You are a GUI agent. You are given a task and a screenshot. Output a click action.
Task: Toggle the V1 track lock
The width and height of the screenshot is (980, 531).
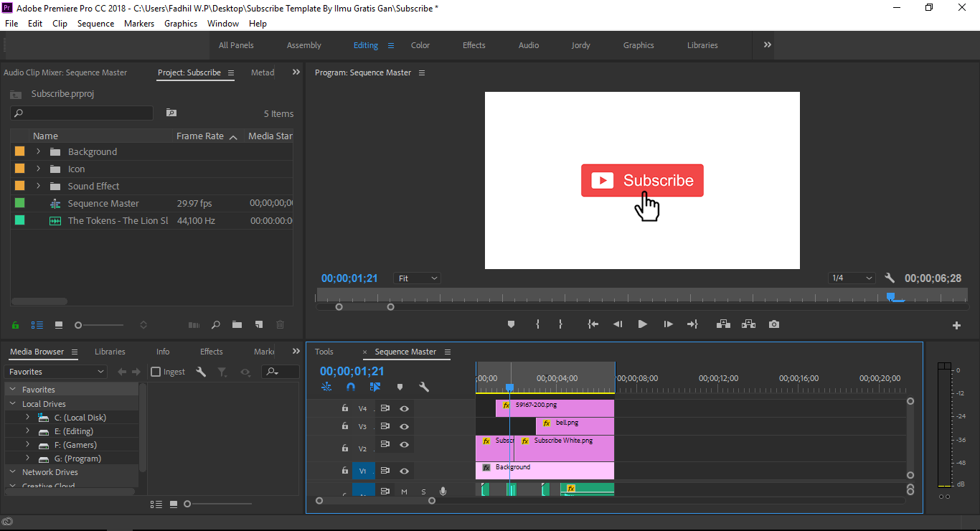click(x=345, y=471)
